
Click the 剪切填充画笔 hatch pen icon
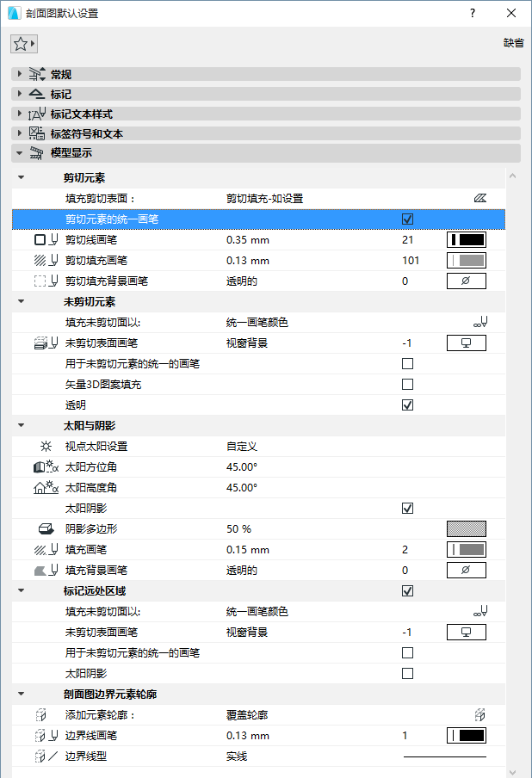[x=46, y=261]
